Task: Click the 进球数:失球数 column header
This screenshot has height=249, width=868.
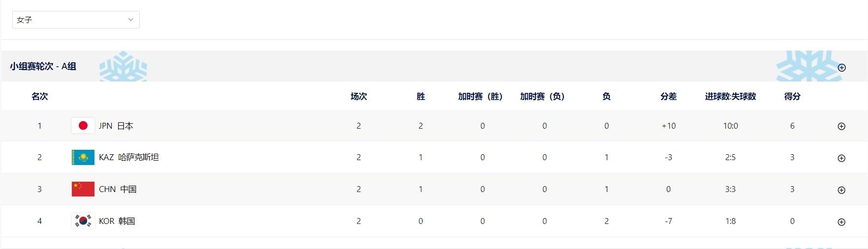Action: pos(730,96)
